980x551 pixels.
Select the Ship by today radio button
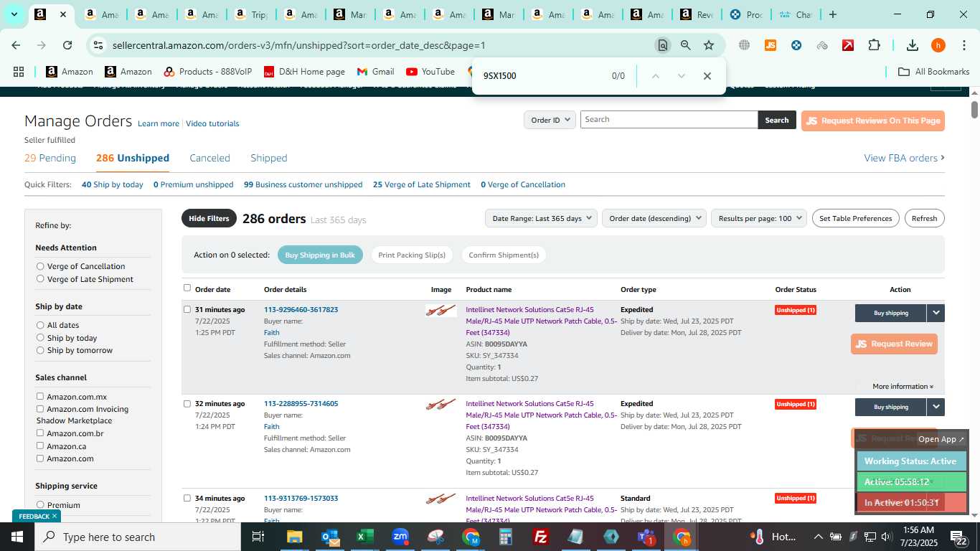click(x=40, y=338)
